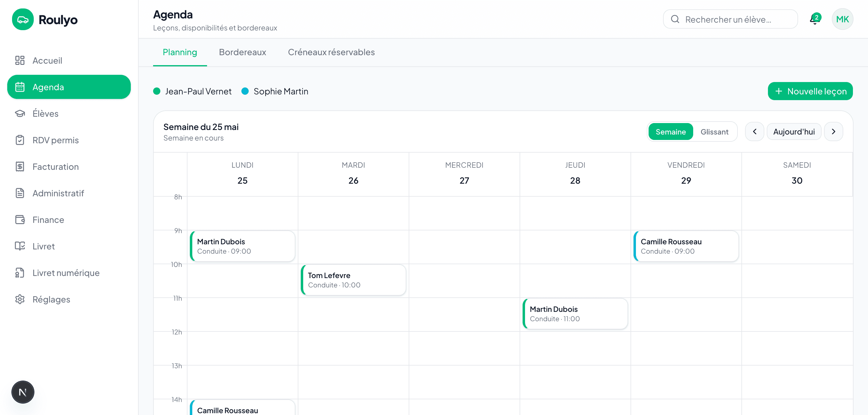The width and height of the screenshot is (868, 415).
Task: Go to next week with right chevron
Action: (833, 131)
